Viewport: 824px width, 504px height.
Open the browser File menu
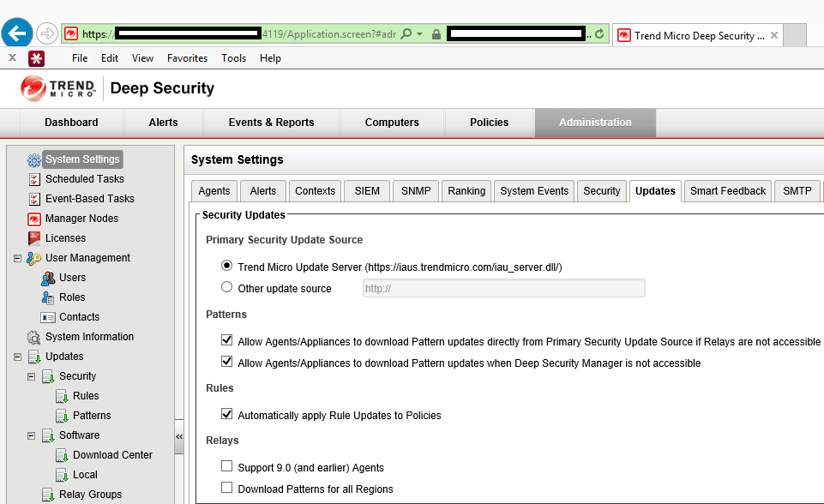coord(80,58)
